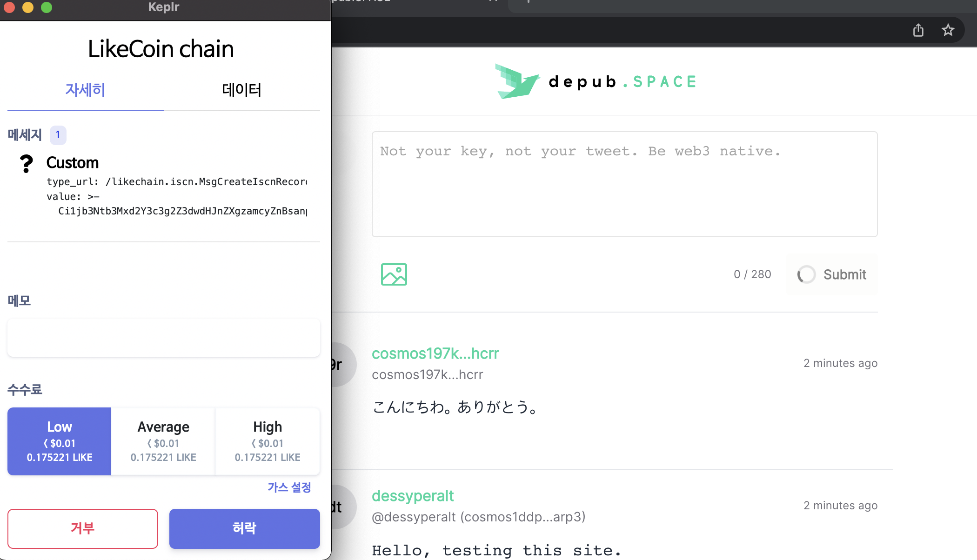This screenshot has width=977, height=560.
Task: Click the question mark Custom message icon
Action: pos(27,164)
